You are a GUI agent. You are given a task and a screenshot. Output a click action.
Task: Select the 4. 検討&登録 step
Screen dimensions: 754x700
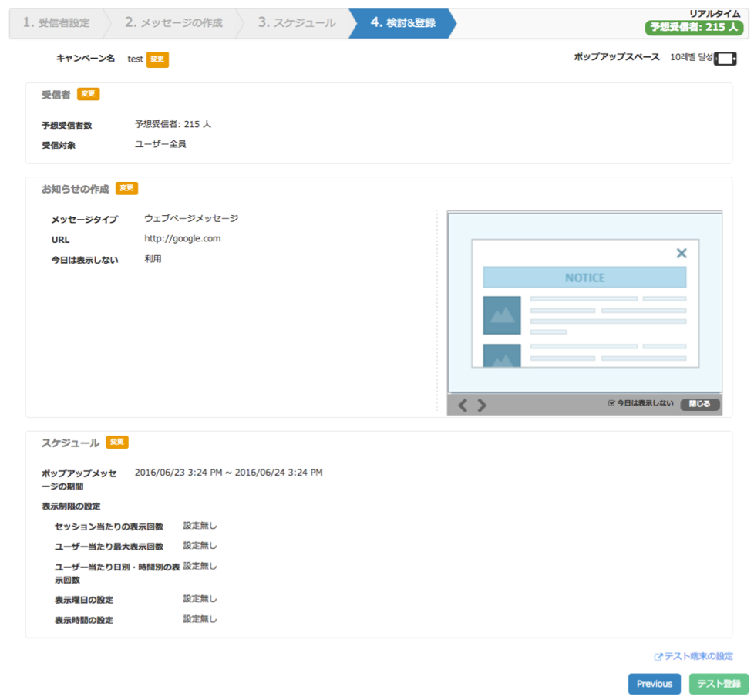tap(402, 23)
